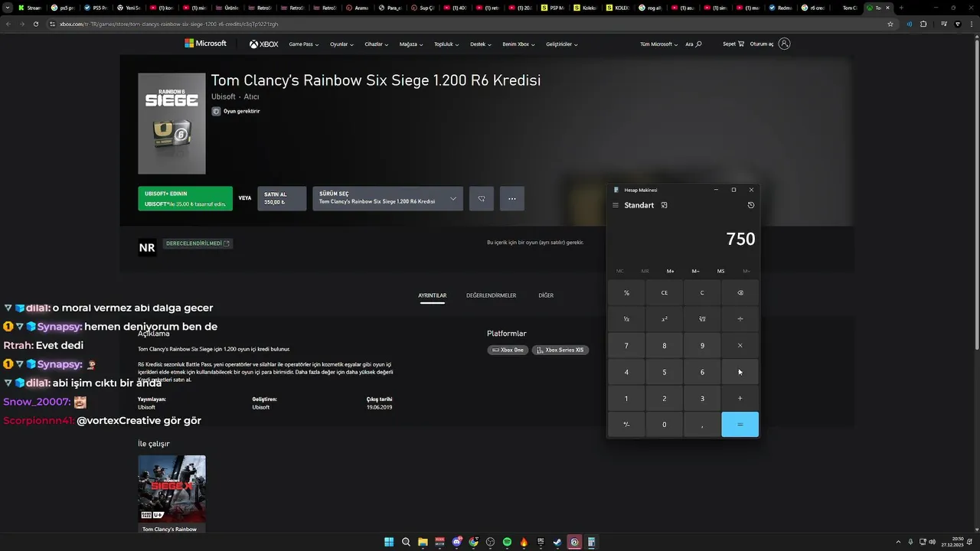Switch to Değerlendirmeler tab

point(491,295)
